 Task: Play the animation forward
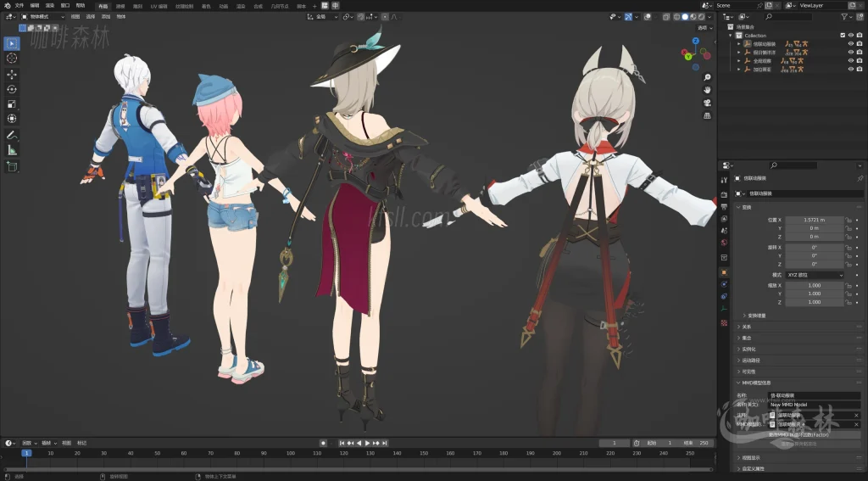367,444
